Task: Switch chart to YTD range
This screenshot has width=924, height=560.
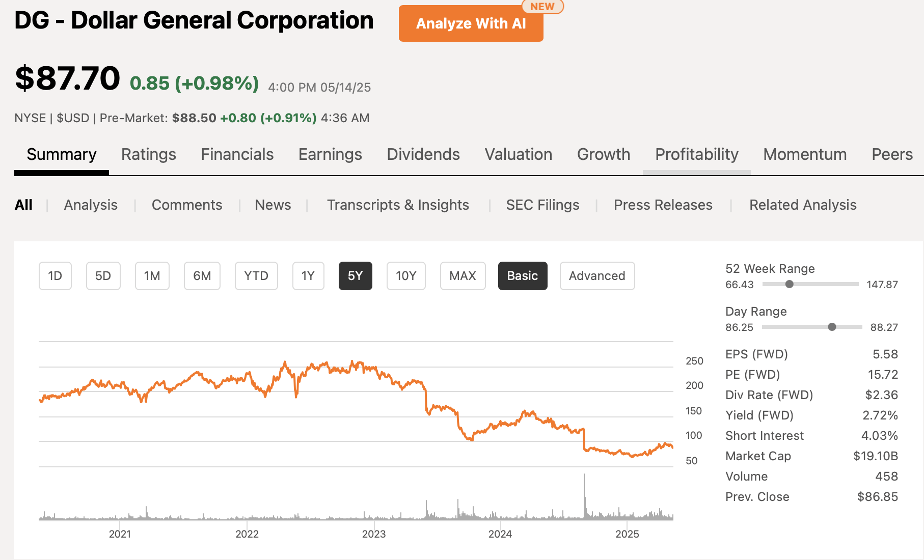Action: pyautogui.click(x=256, y=275)
